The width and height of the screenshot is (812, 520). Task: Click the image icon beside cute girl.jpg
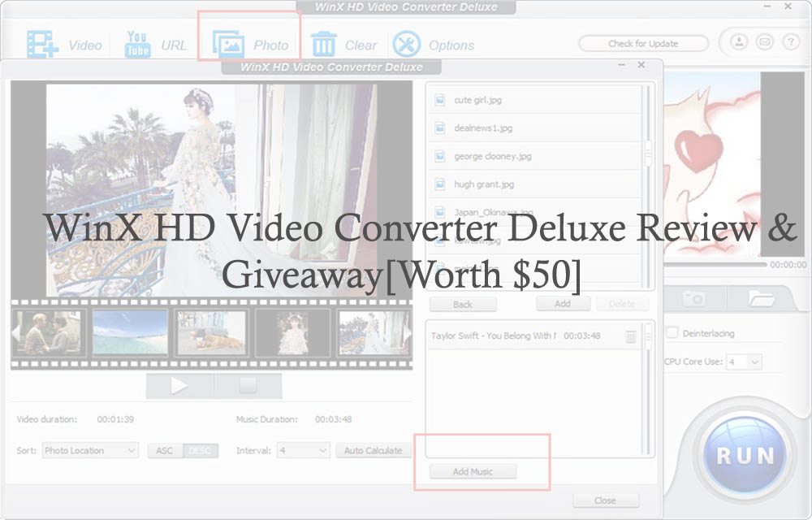pos(439,100)
